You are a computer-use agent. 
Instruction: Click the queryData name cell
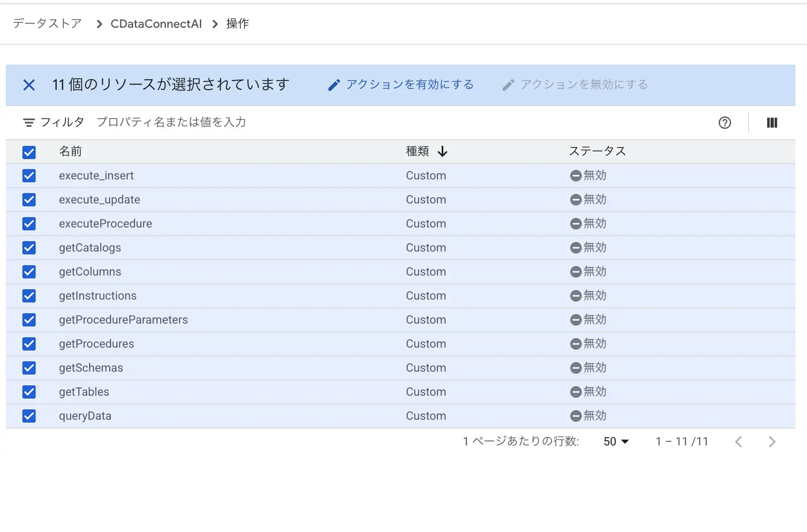85,416
